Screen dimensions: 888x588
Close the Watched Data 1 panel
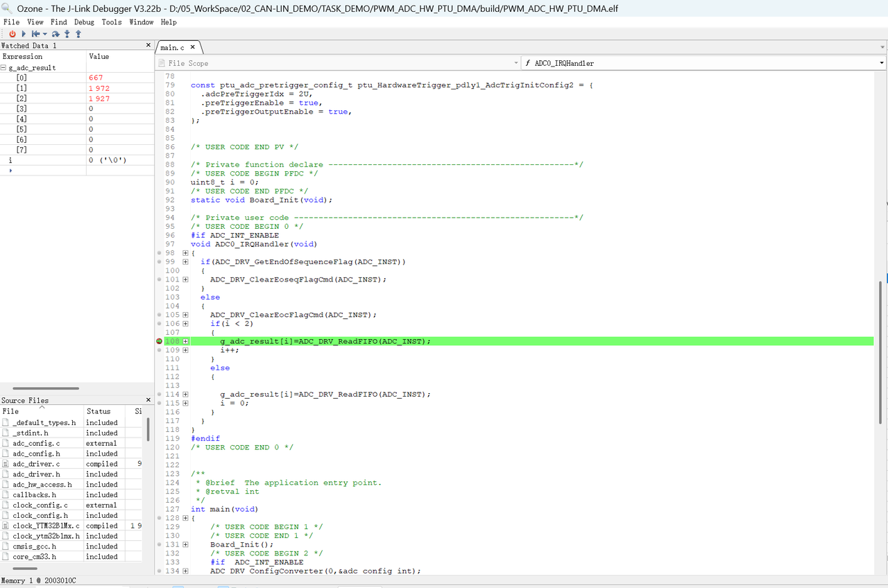[x=148, y=45]
